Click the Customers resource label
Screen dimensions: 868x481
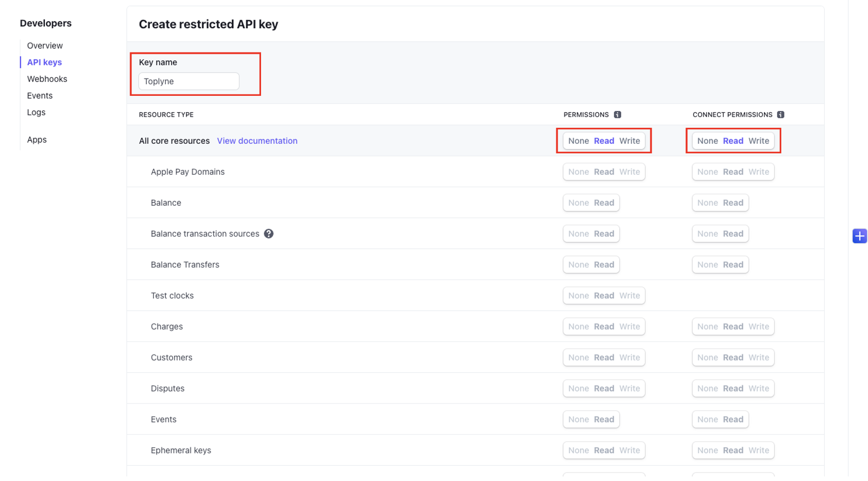172,358
